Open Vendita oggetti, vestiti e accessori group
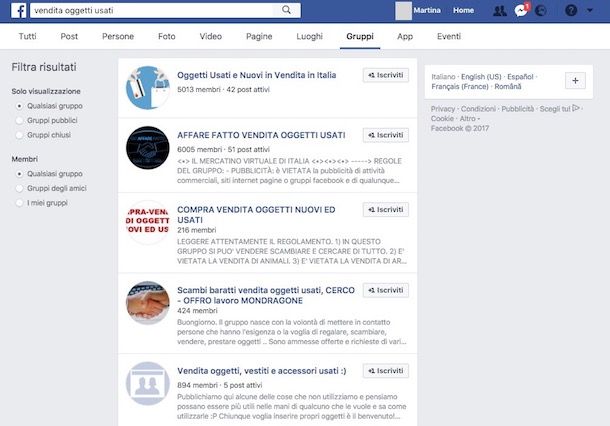 tap(261, 371)
